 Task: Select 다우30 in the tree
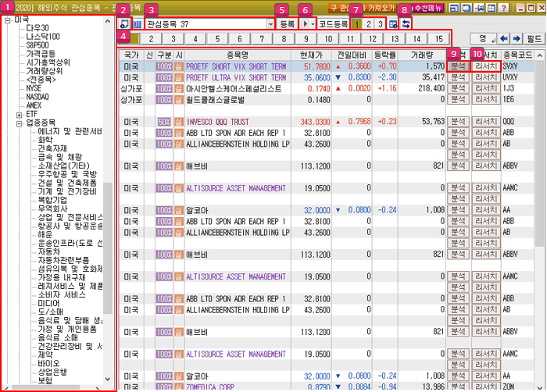tap(38, 28)
